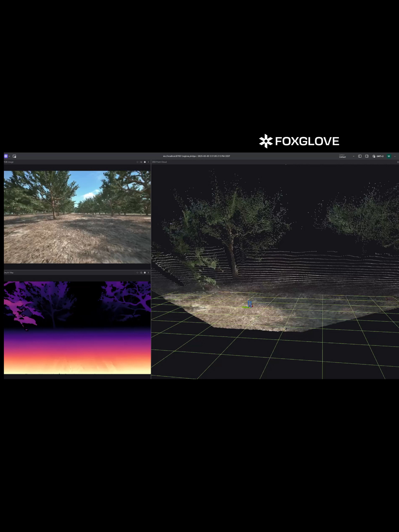Image resolution: width=399 pixels, height=532 pixels.
Task: Click the timezone globe icon
Action: 374,156
